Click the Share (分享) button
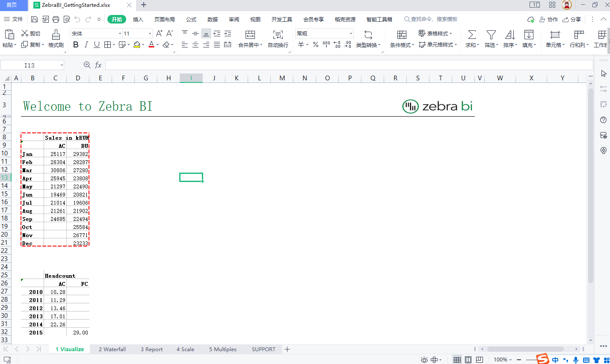The width and height of the screenshot is (610, 364). tap(572, 19)
